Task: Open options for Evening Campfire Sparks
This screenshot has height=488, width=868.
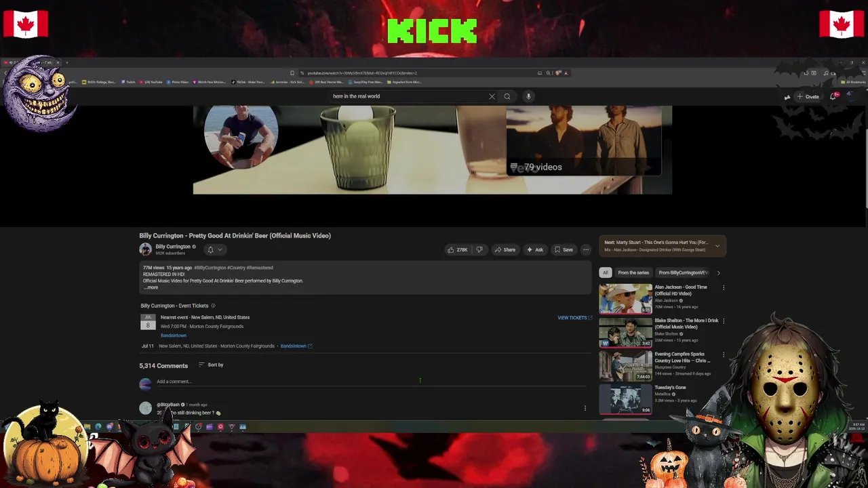Action: pyautogui.click(x=724, y=354)
